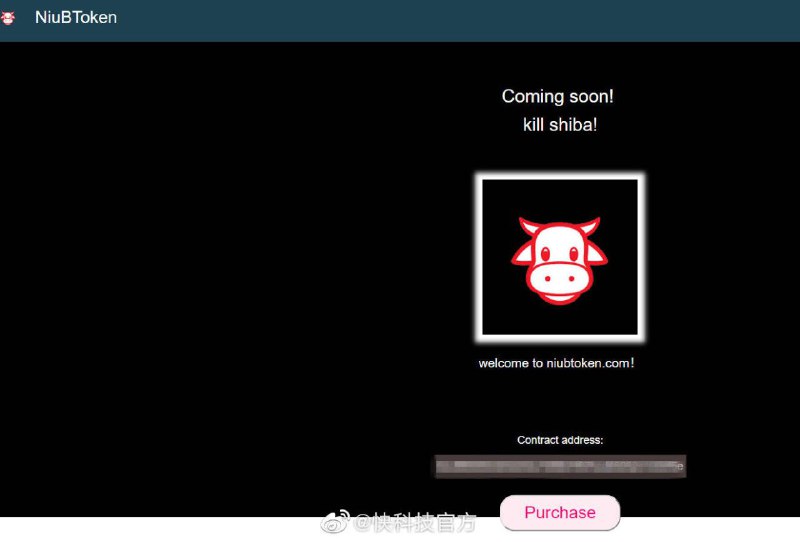This screenshot has width=800, height=542.
Task: Click the small bull favicon in header
Action: coord(8,17)
